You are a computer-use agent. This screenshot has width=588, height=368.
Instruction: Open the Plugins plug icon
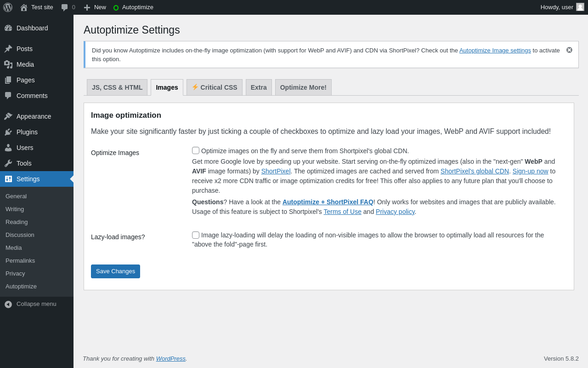tap(8, 132)
